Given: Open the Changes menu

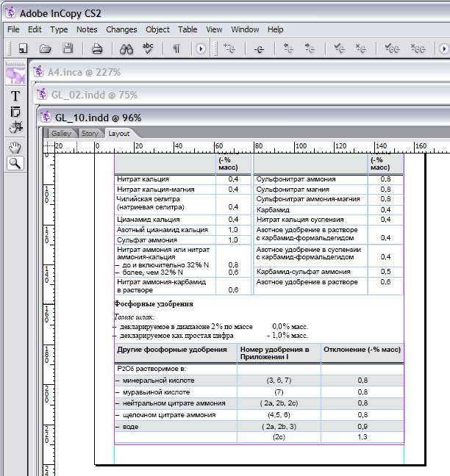Looking at the screenshot, I should (x=121, y=29).
